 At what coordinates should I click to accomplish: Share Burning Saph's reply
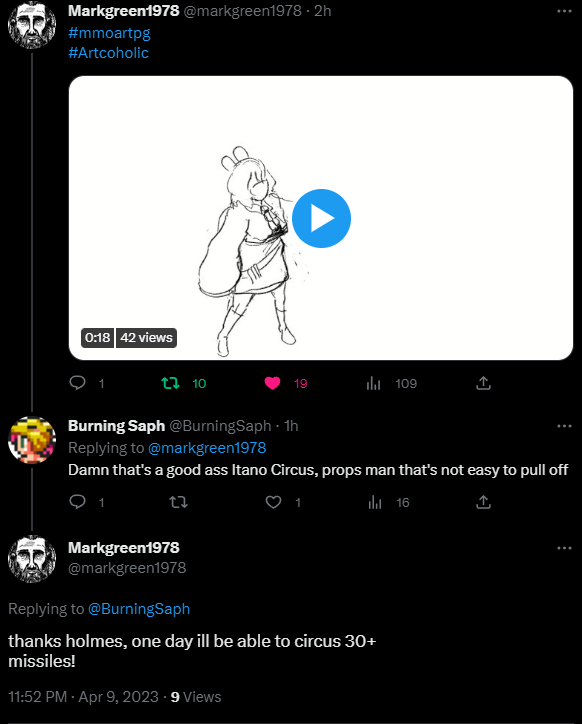[483, 502]
